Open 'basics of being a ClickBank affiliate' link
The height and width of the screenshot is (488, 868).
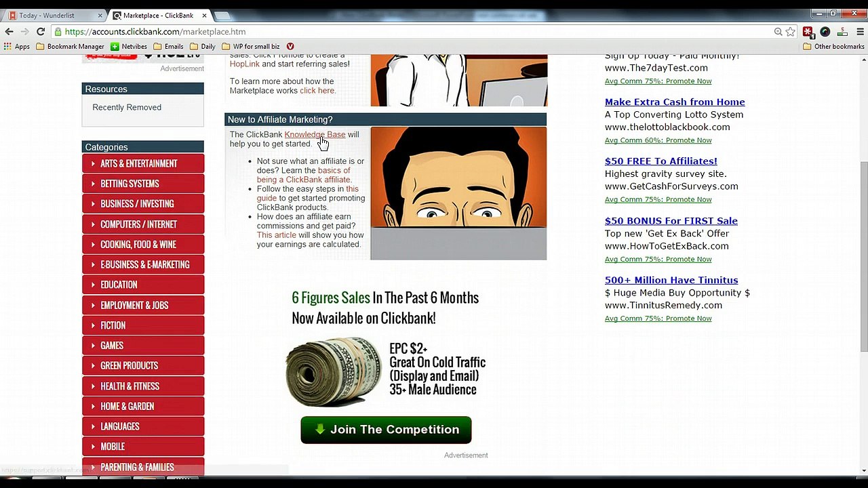(x=304, y=175)
